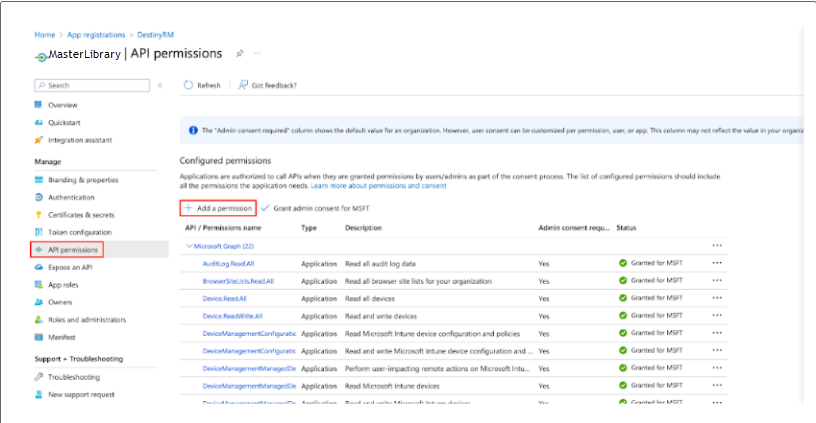Open Roles and administrators menu item
This screenshot has height=423, width=816.
87,320
